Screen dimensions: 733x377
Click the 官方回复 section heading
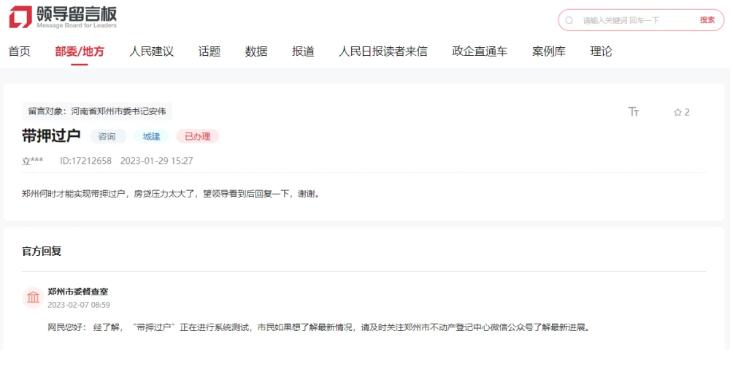click(x=42, y=251)
